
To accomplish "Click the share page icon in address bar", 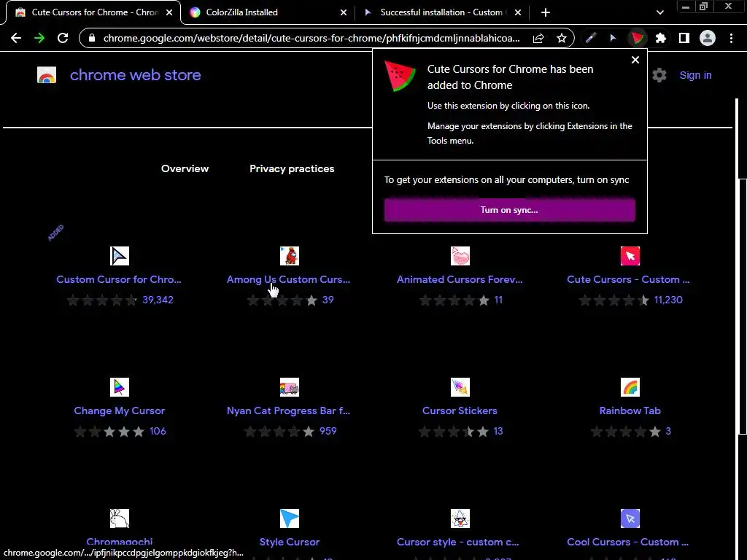I will click(538, 38).
